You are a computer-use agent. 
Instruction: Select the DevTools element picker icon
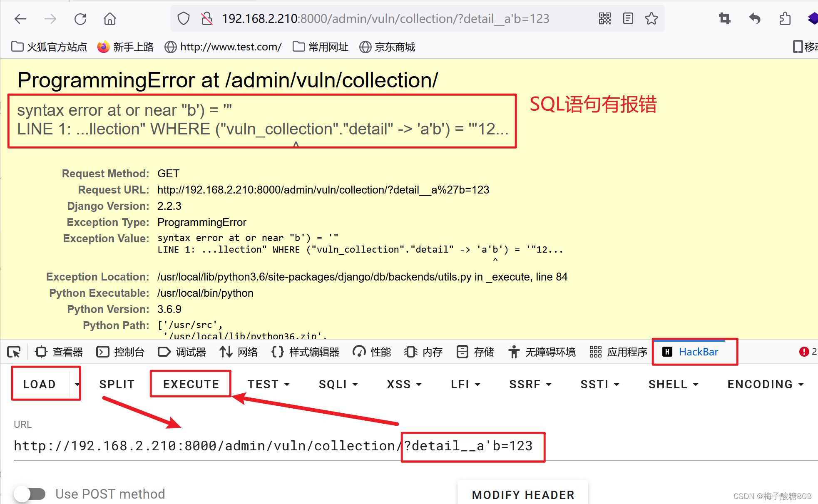coord(14,352)
